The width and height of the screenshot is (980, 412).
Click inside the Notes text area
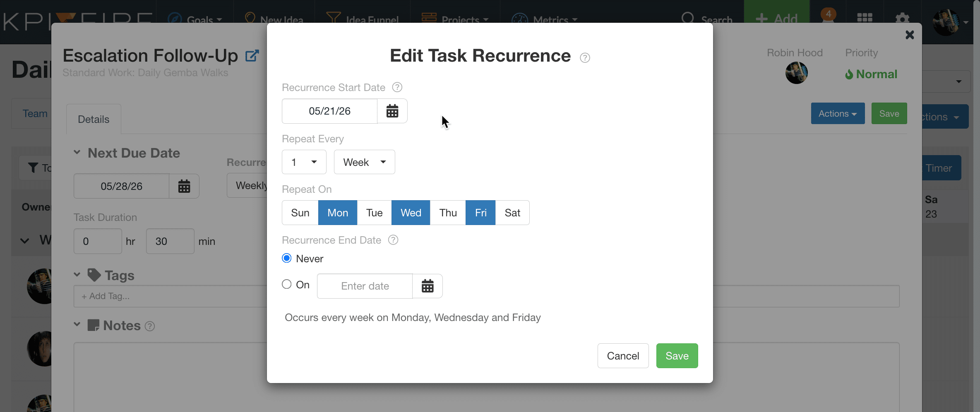point(170,376)
